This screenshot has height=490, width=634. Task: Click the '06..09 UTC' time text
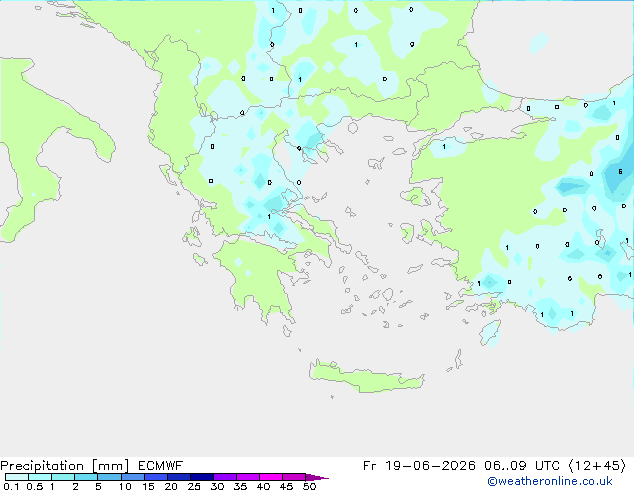tap(522, 466)
